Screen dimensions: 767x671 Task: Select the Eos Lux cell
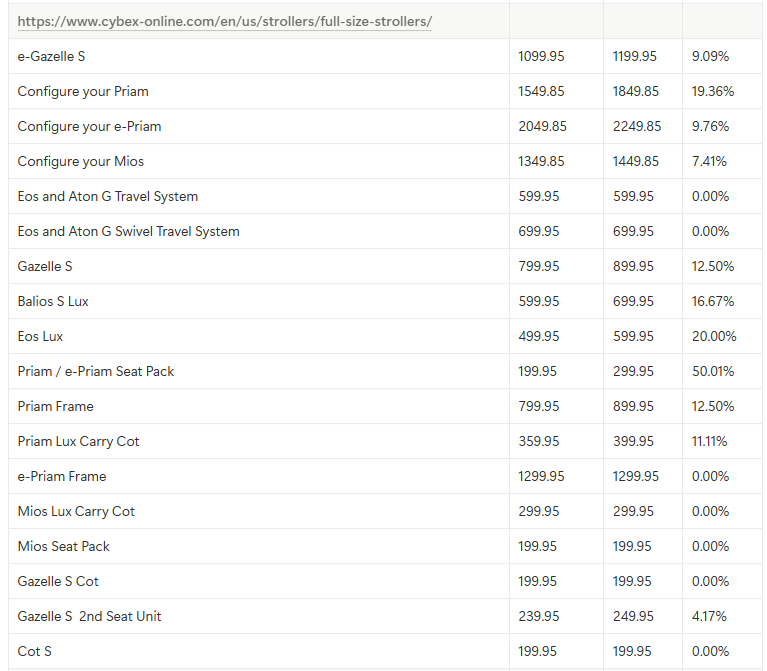pos(259,336)
